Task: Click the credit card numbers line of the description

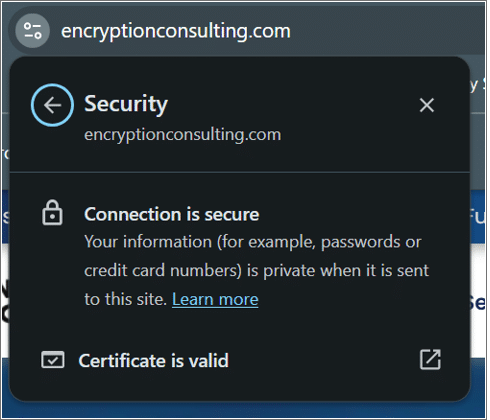Action: (x=257, y=270)
